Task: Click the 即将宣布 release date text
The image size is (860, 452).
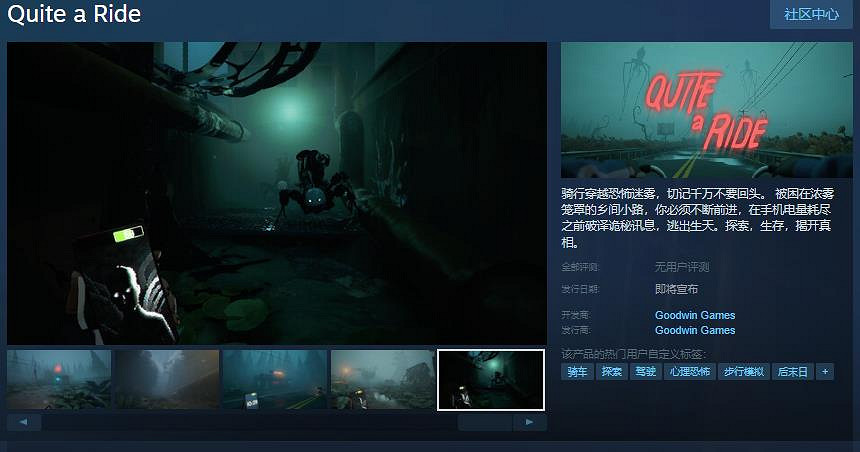Action: point(676,289)
